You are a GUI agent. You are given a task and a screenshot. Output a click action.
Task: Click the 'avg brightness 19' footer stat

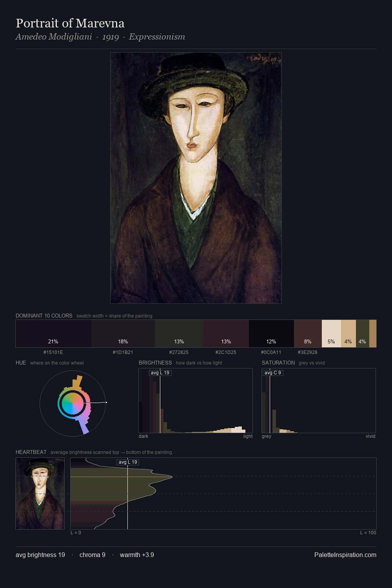coord(40,555)
